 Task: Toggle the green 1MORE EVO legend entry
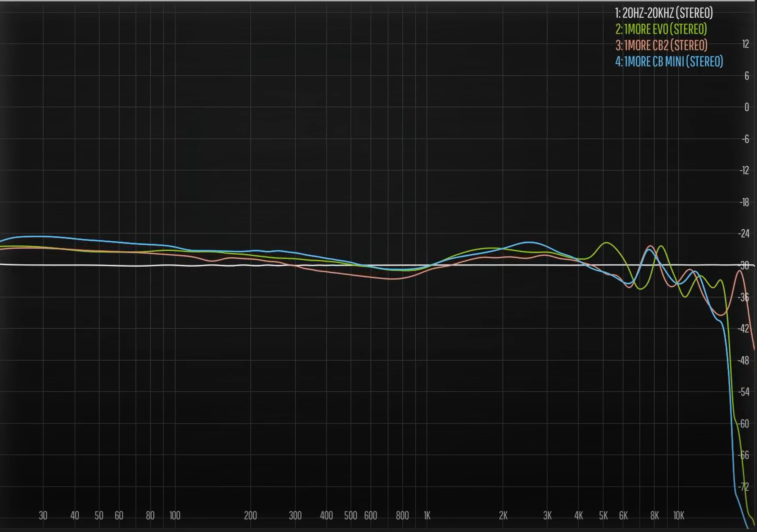coord(661,29)
